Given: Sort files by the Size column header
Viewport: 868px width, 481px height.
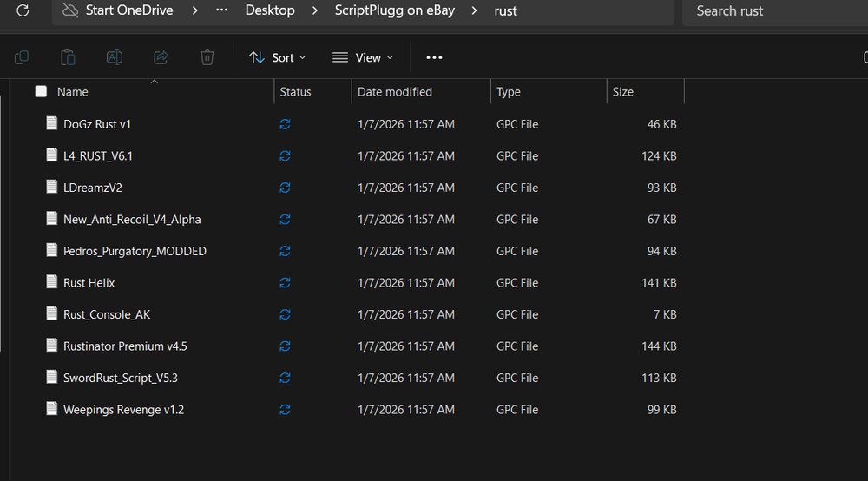Looking at the screenshot, I should point(623,92).
